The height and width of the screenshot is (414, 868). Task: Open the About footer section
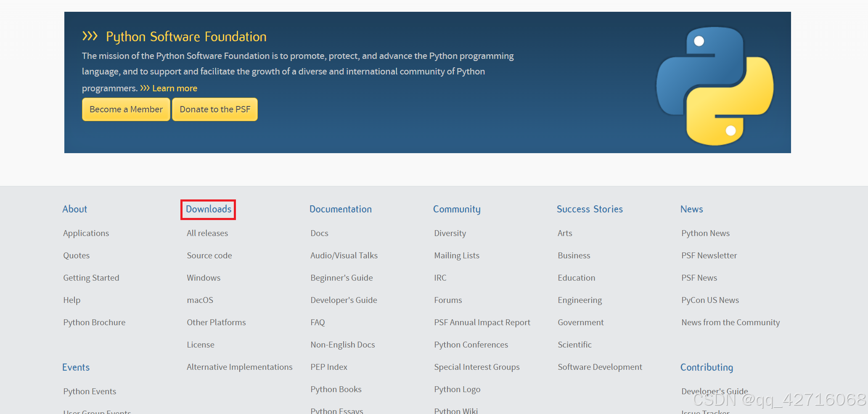tap(75, 209)
